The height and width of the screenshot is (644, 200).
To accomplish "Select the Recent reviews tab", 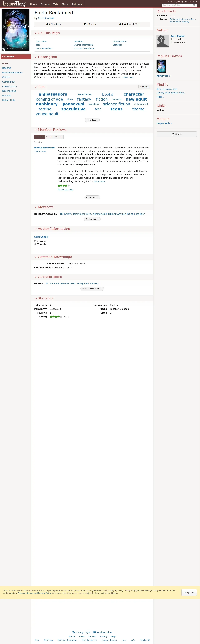I will point(49,137).
